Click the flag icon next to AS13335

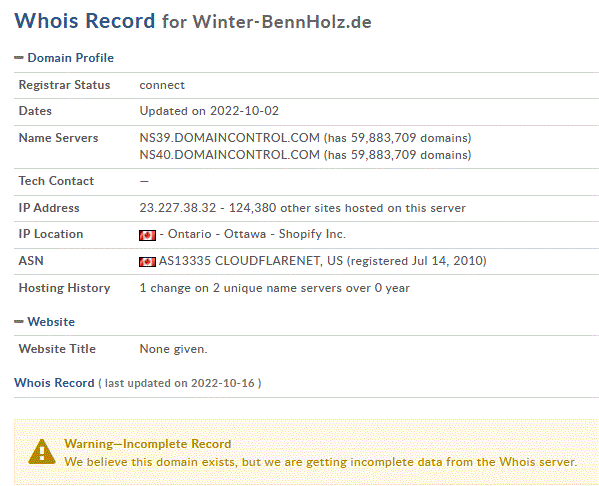[147, 262]
